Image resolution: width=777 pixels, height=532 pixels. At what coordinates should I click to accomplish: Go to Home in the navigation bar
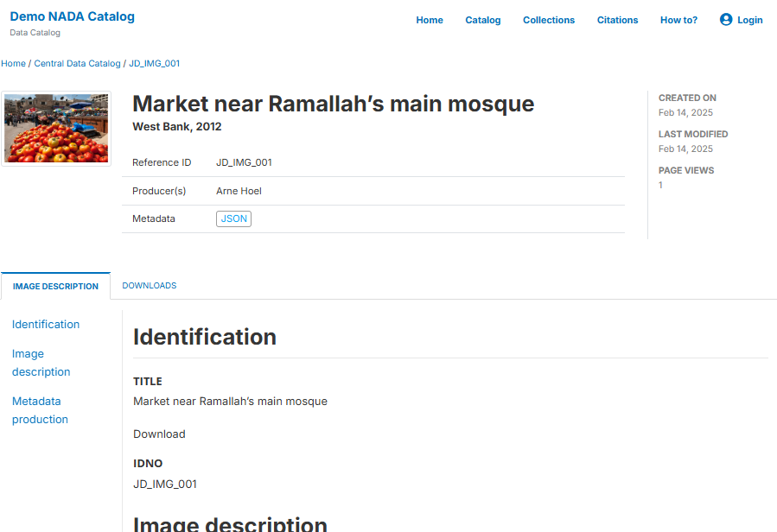pyautogui.click(x=429, y=20)
